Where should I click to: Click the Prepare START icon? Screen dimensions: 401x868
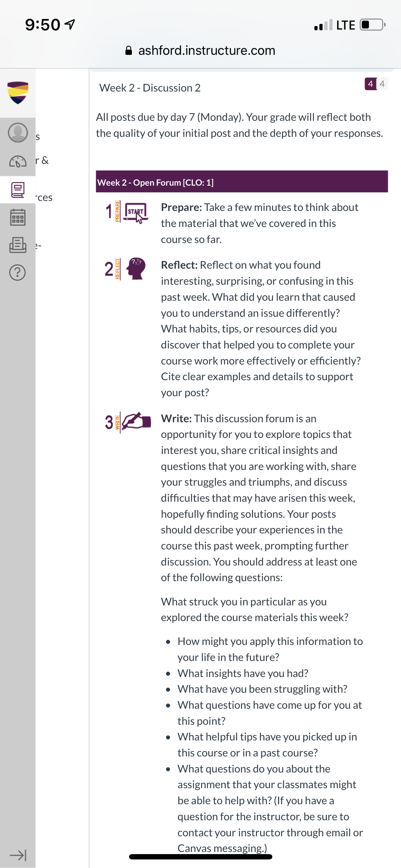click(x=135, y=212)
